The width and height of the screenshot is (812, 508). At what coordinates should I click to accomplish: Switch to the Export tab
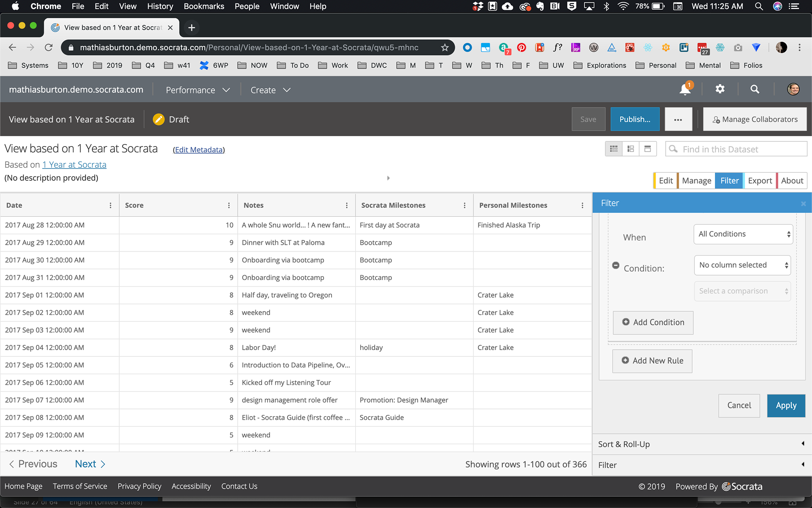pyautogui.click(x=760, y=181)
